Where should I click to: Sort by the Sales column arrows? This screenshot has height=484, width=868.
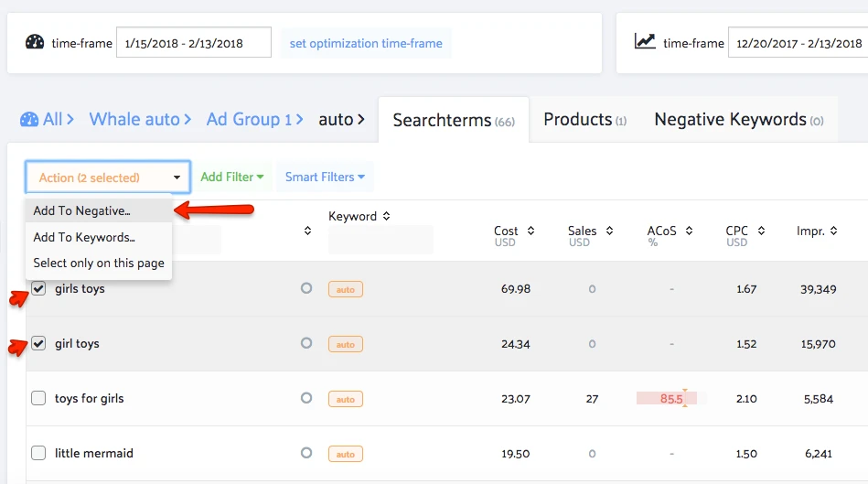click(609, 231)
